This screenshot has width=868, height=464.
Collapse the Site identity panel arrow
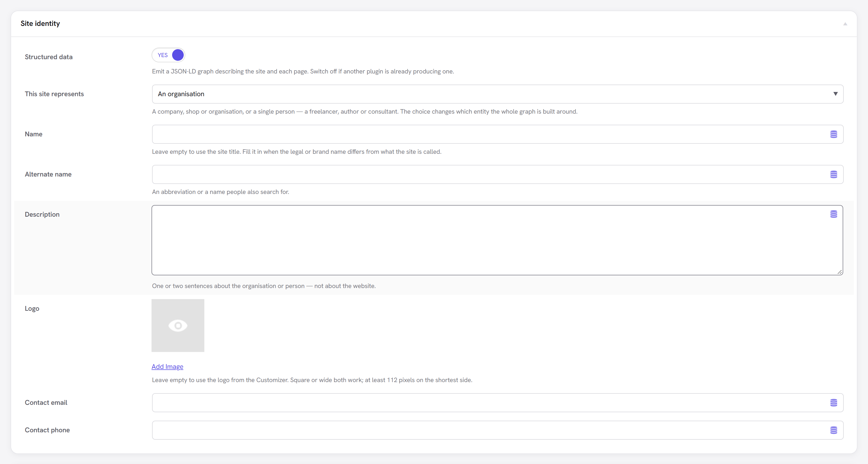(x=845, y=24)
